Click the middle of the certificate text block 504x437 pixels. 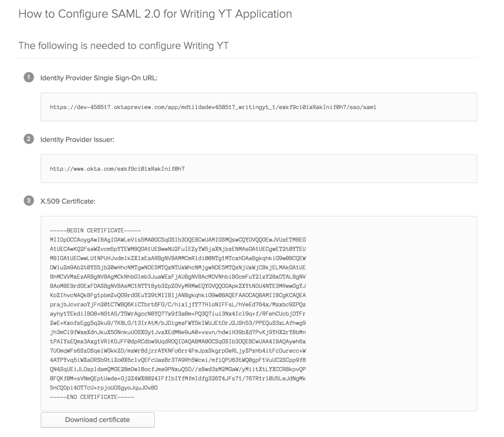[180, 314]
